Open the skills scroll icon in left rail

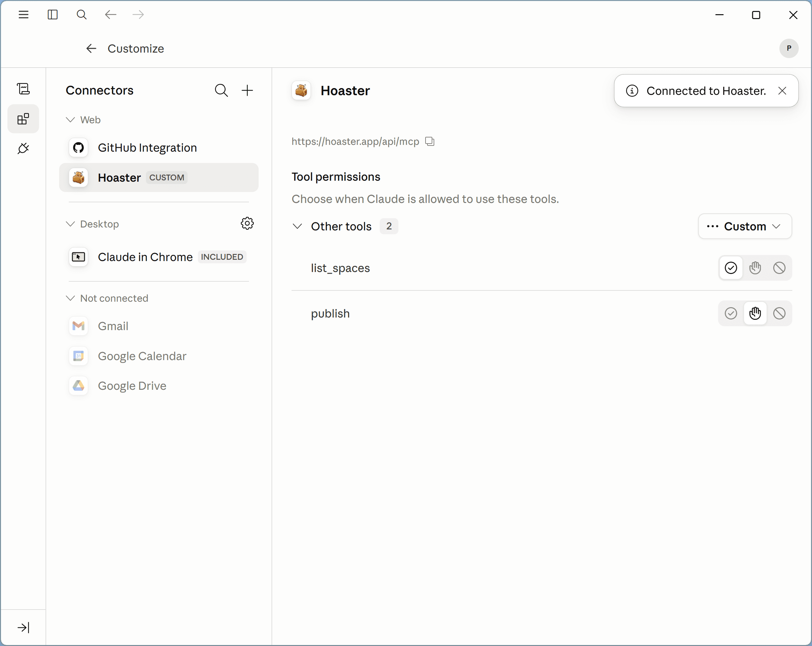[x=23, y=89]
